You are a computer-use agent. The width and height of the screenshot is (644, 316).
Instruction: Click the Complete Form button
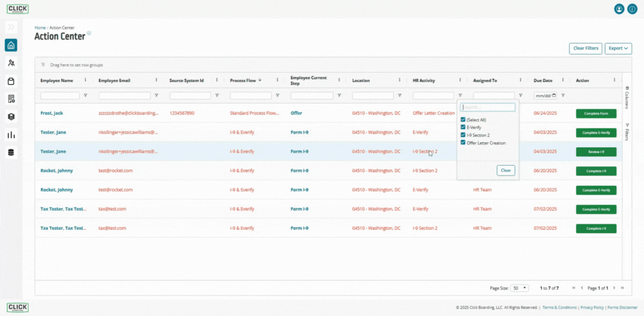[x=596, y=114]
